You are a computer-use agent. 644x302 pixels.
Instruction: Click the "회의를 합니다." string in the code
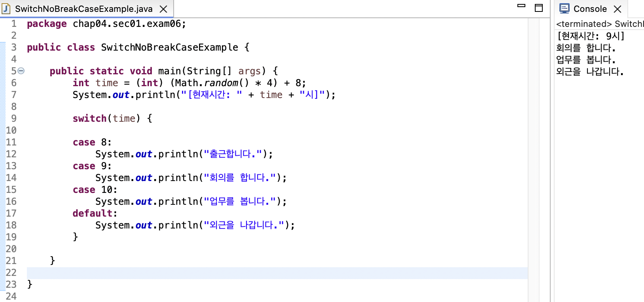(x=240, y=178)
